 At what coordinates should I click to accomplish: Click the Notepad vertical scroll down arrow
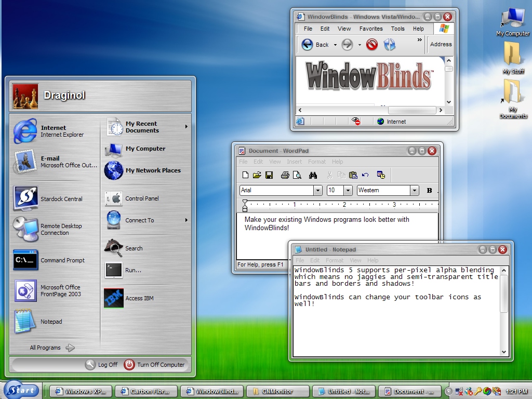point(504,352)
